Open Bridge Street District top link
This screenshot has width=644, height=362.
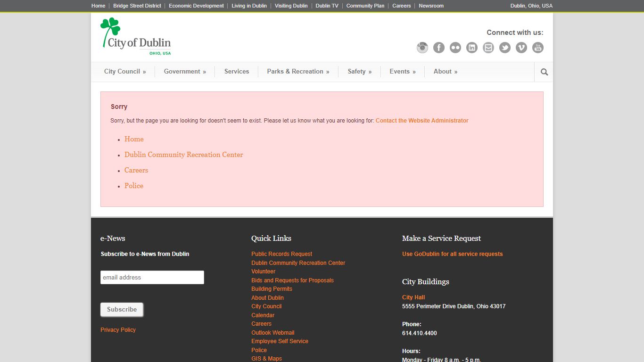[x=137, y=6]
